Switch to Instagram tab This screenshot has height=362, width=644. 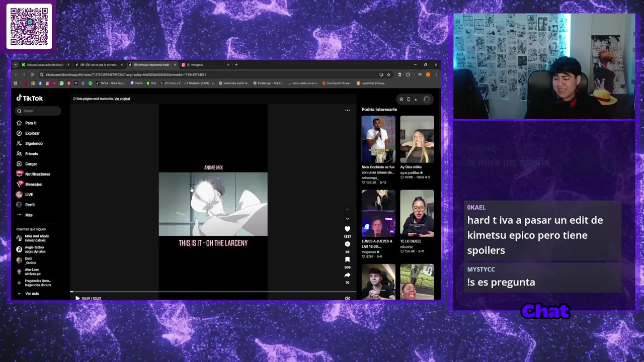click(205, 65)
